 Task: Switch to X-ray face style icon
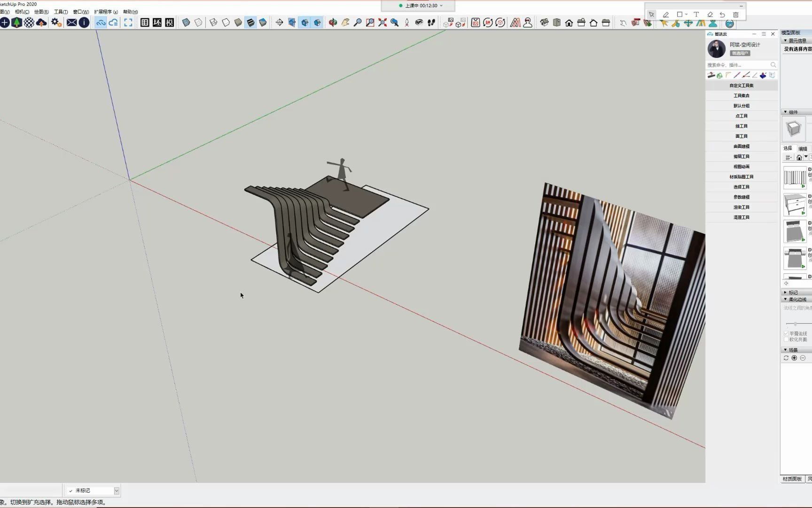pyautogui.click(x=186, y=23)
